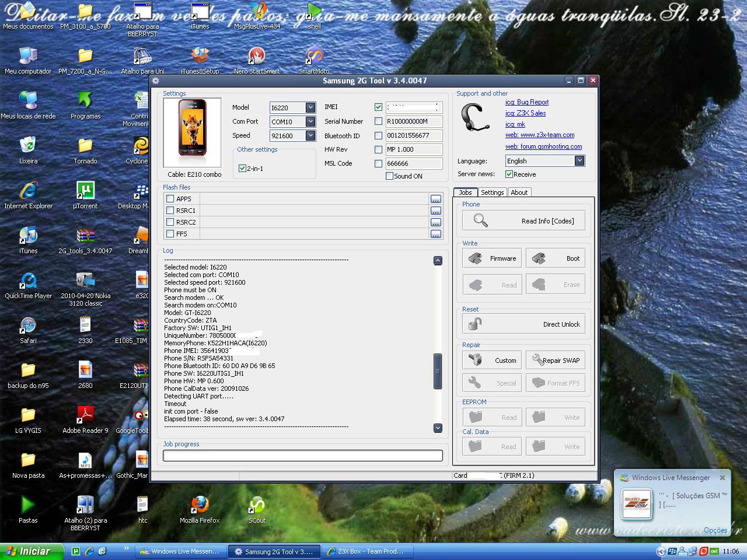This screenshot has width=747, height=560.
Task: Select the Meu computador desktop icon
Action: click(28, 61)
